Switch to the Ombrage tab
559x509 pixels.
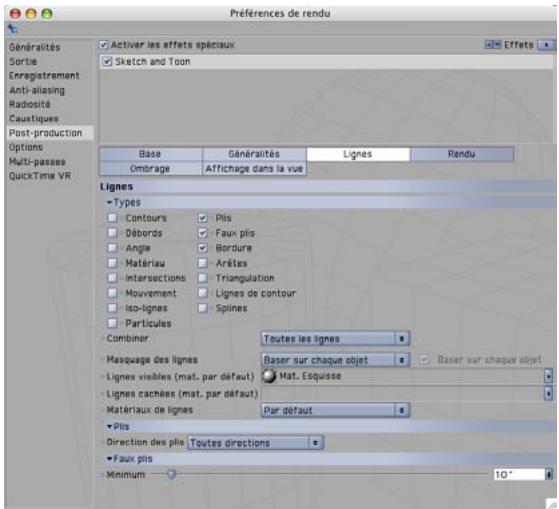point(150,168)
